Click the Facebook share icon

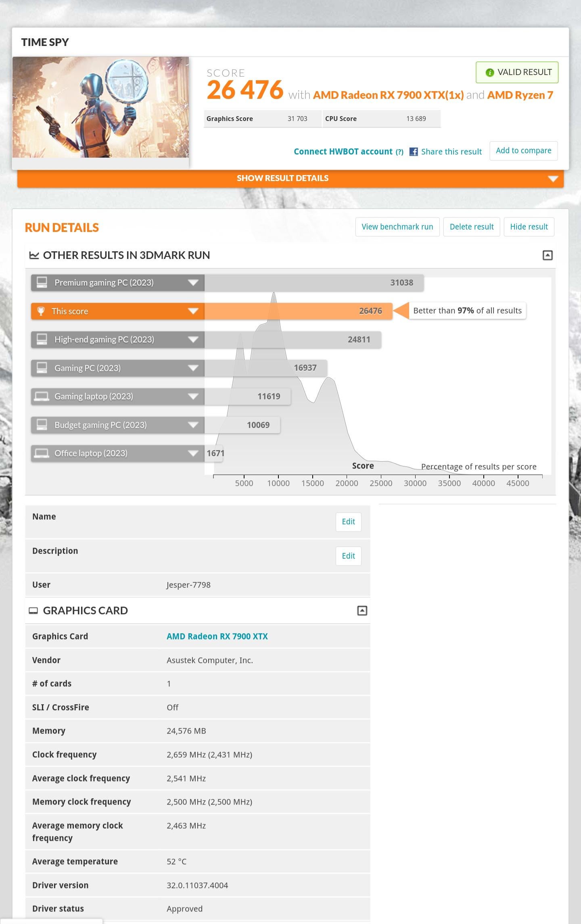click(414, 152)
